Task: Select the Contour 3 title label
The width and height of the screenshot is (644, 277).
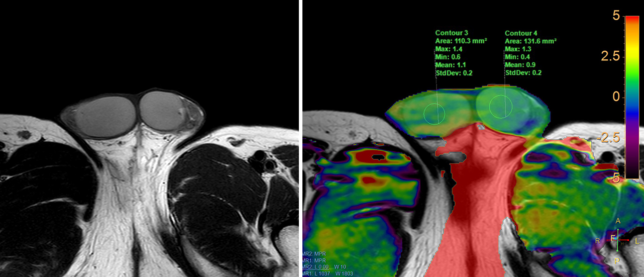Action: (x=452, y=33)
